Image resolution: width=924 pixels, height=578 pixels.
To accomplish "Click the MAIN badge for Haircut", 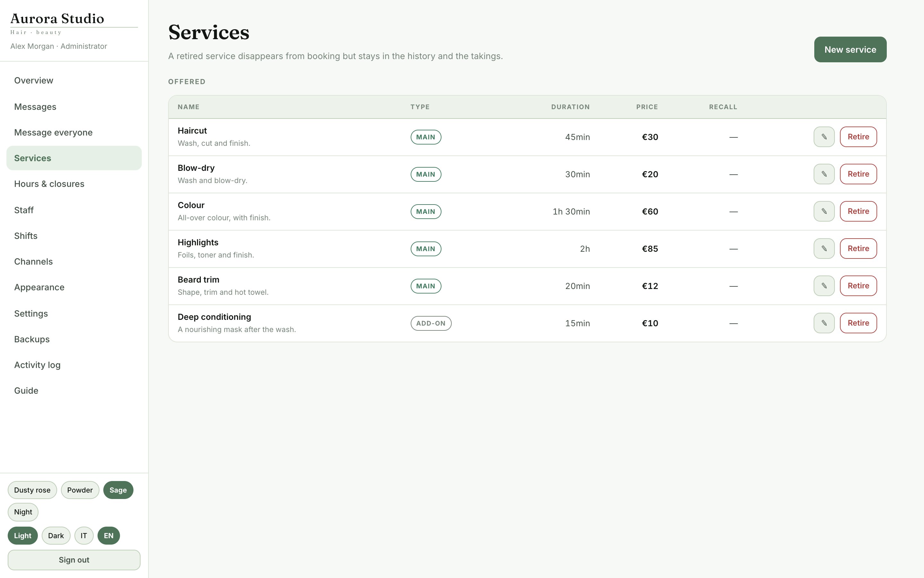I will (x=426, y=137).
